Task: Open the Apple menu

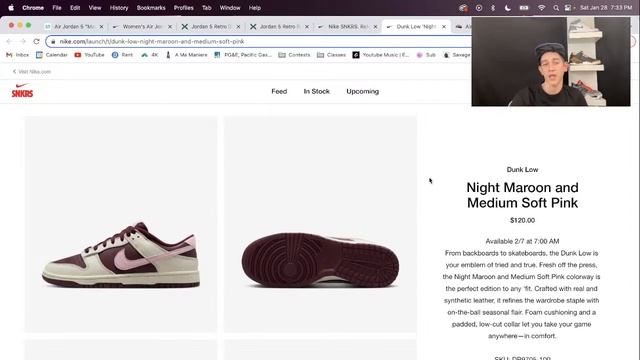Action: pos(11,8)
